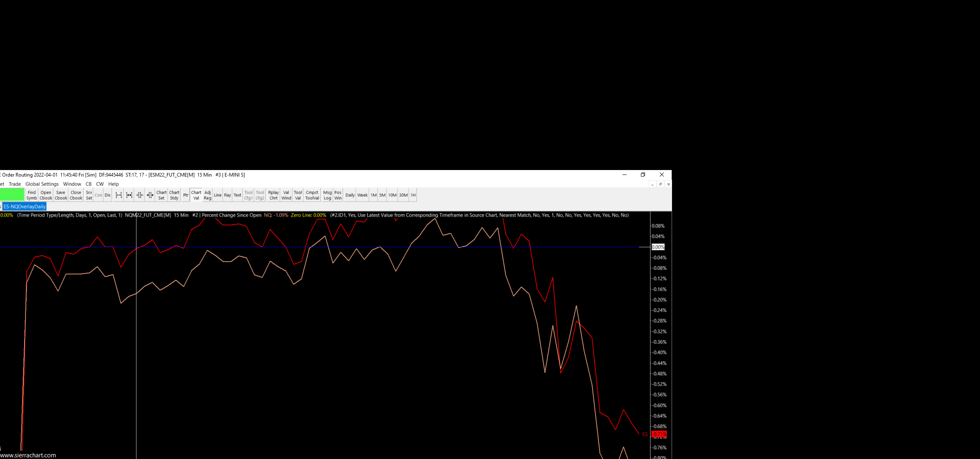Switch to ES-NQOverlayDaily chart tab
The width and height of the screenshot is (980, 459).
pyautogui.click(x=25, y=206)
